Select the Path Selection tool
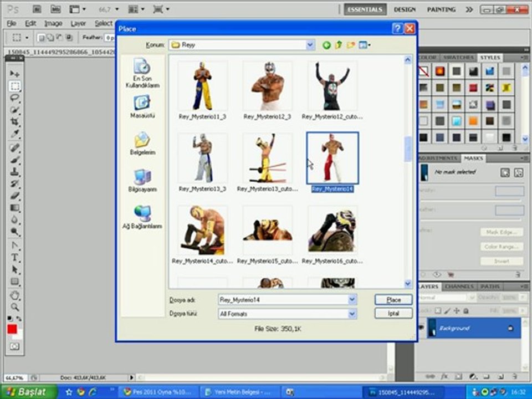The image size is (532, 399). [x=14, y=270]
